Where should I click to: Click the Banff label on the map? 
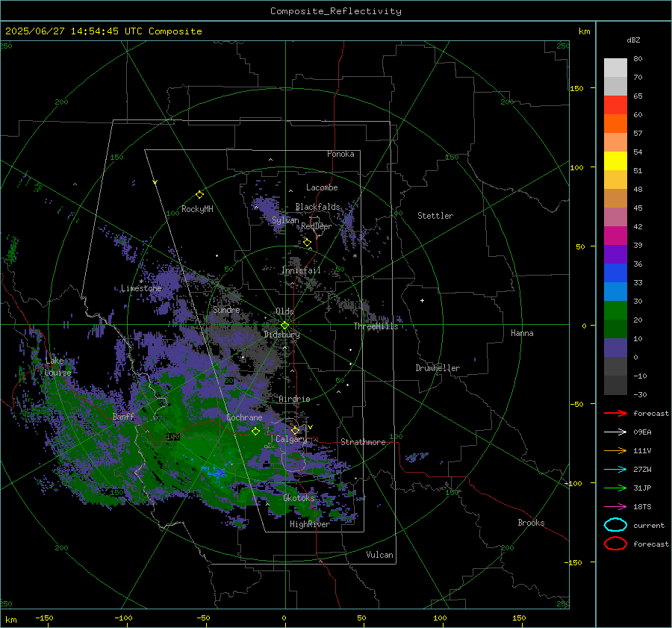(123, 417)
